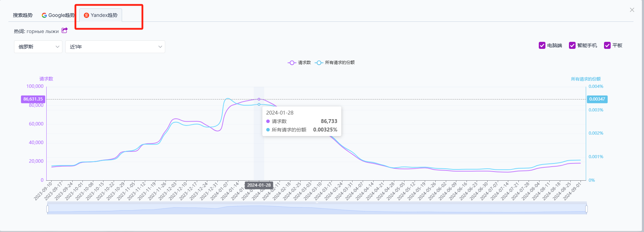The width and height of the screenshot is (644, 232).
Task: Select the Yandex趋势 tab
Action: [x=101, y=15]
